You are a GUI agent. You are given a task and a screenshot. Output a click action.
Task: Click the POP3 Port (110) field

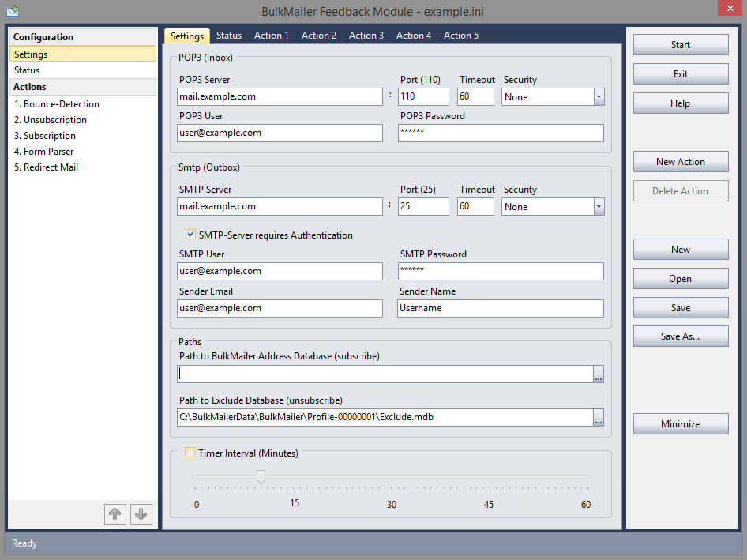pos(423,96)
